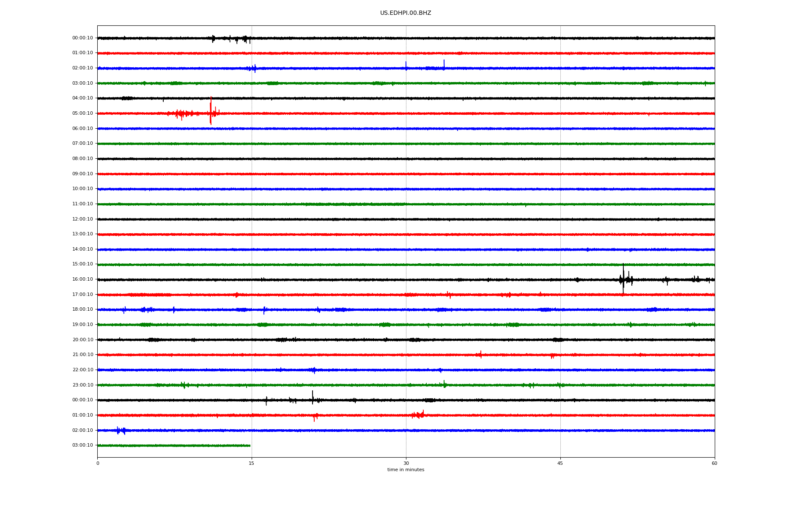Click the 'time in minutes' axis label

406,469
